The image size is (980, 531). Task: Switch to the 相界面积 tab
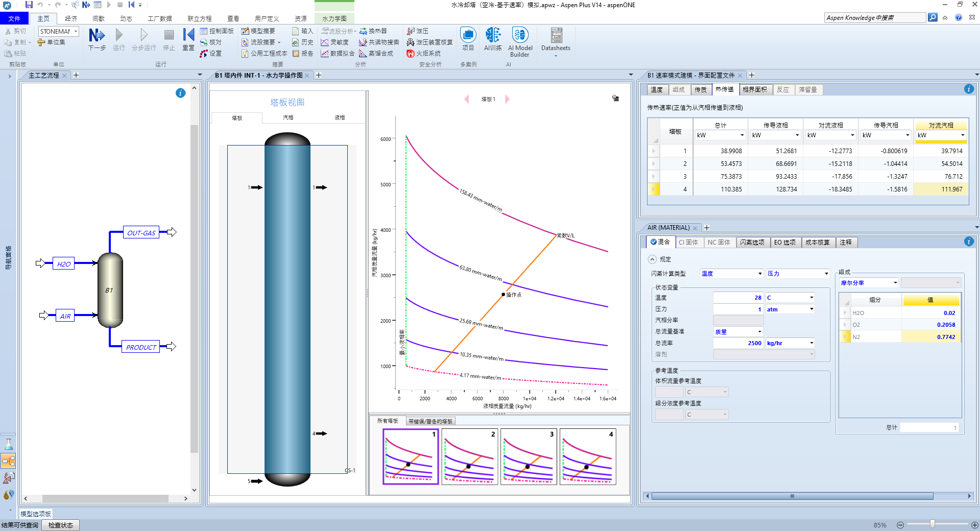[x=754, y=90]
